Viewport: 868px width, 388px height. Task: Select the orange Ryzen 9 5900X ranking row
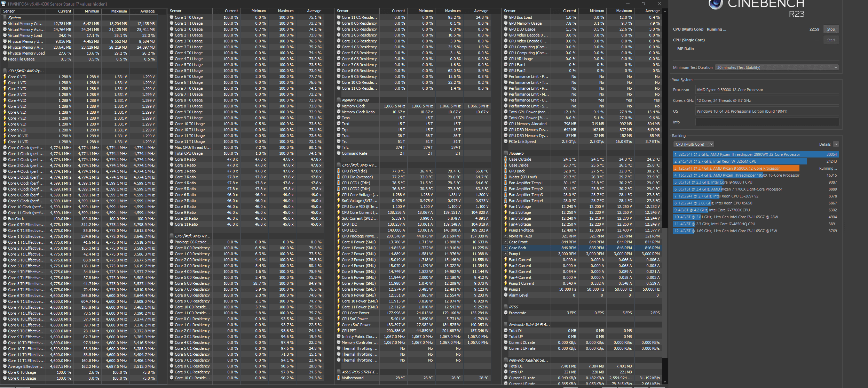(756, 168)
